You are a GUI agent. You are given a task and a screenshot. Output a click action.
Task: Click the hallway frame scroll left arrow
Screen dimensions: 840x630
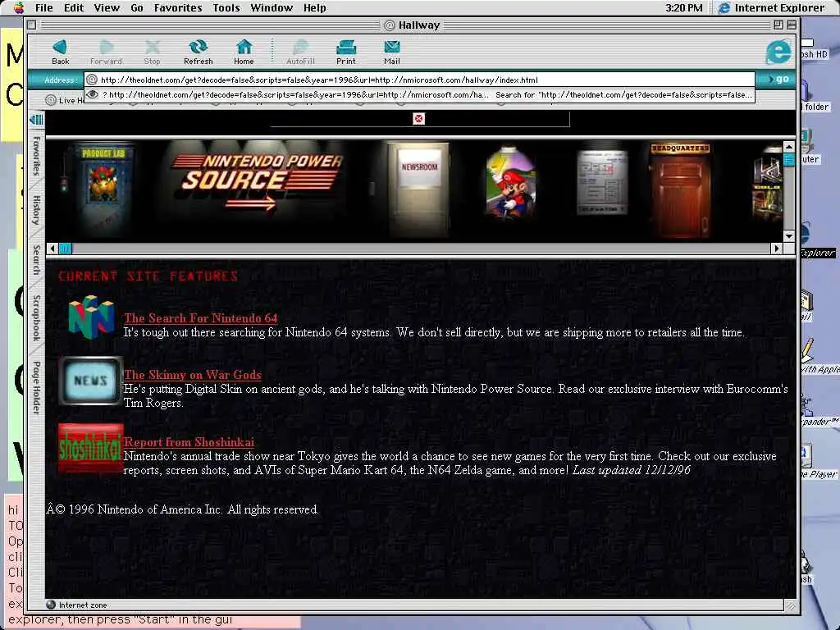click(52, 249)
